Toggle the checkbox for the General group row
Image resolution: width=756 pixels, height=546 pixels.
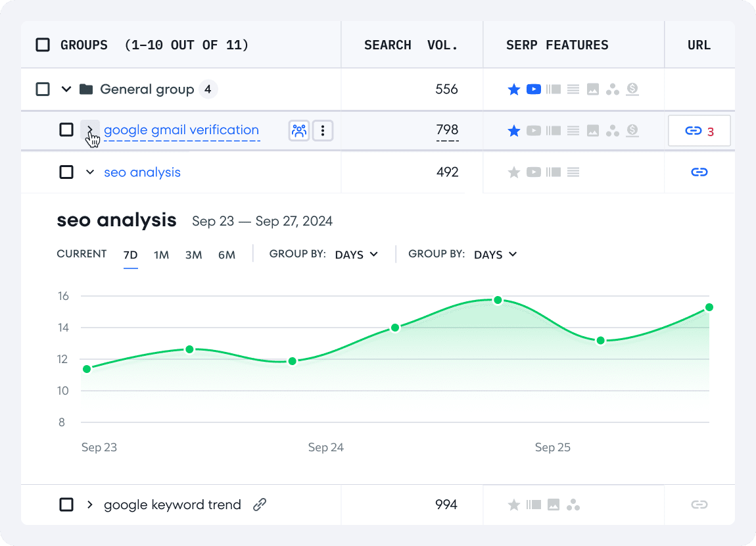[x=43, y=88]
